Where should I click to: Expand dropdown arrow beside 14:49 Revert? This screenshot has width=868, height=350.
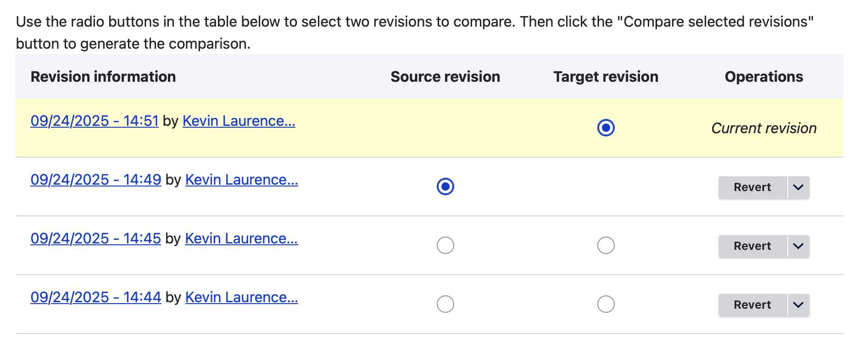tap(798, 187)
